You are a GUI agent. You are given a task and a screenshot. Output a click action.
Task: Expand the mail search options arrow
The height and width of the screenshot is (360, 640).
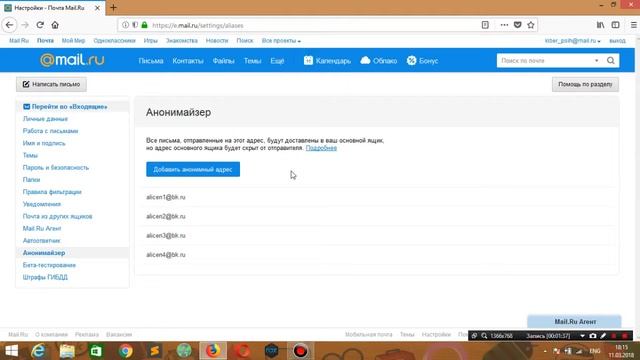(596, 60)
